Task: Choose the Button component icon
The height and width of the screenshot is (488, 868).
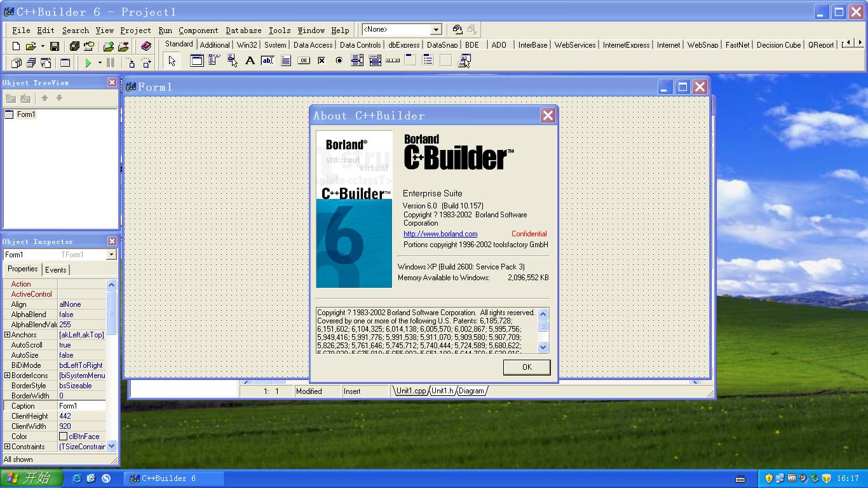Action: click(304, 60)
